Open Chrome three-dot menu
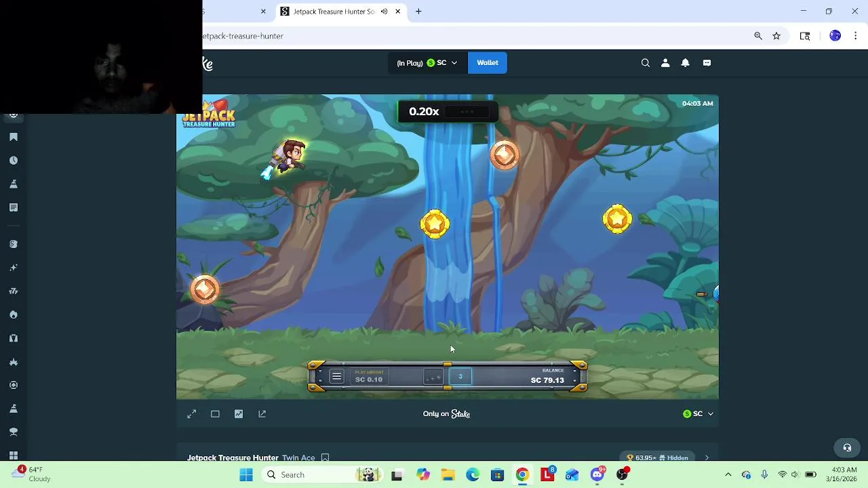The height and width of the screenshot is (488, 868). pyautogui.click(x=855, y=36)
